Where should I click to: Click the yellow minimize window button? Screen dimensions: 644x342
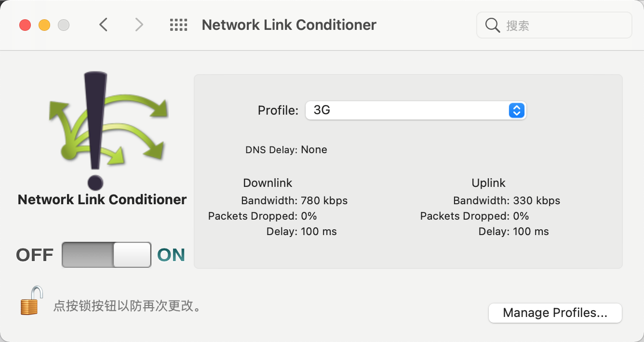[44, 25]
